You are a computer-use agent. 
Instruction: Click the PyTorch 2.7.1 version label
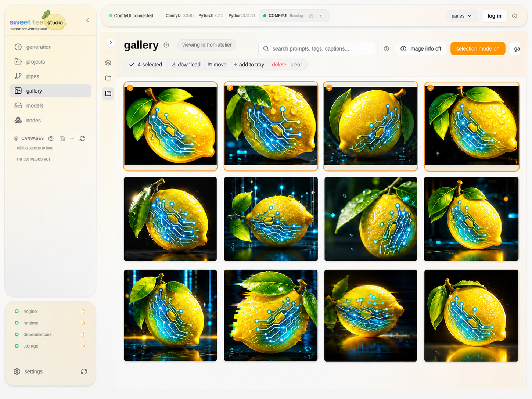(211, 15)
